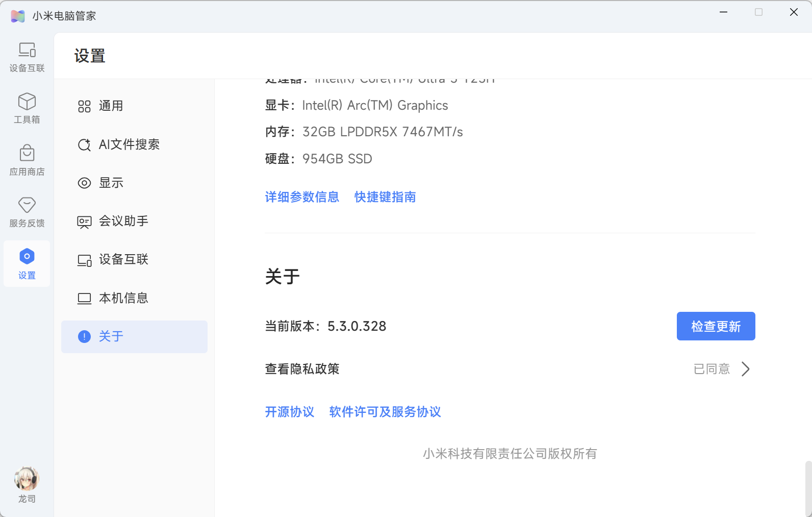The width and height of the screenshot is (812, 517).
Task: Open the 应用商店 app store icon
Action: point(27,153)
